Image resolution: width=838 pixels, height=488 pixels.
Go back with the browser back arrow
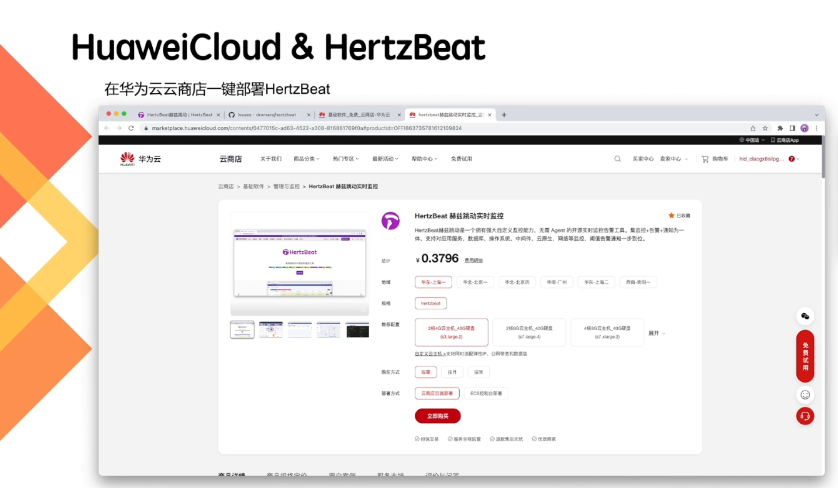tap(107, 128)
